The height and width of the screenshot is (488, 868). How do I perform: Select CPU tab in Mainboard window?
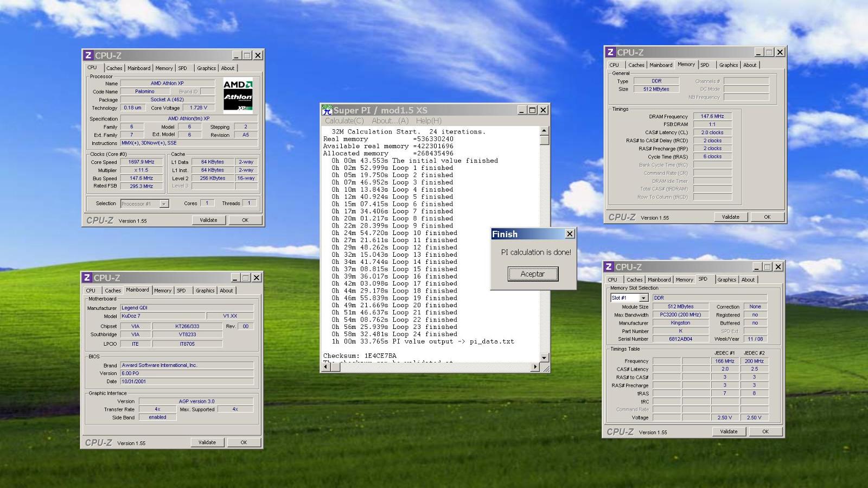[x=91, y=290]
